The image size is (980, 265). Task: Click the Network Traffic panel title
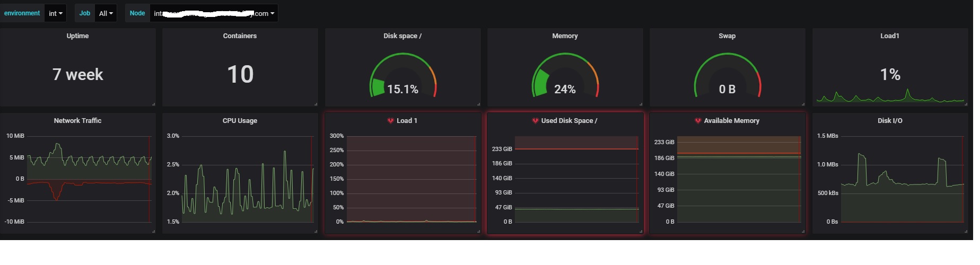(77, 121)
